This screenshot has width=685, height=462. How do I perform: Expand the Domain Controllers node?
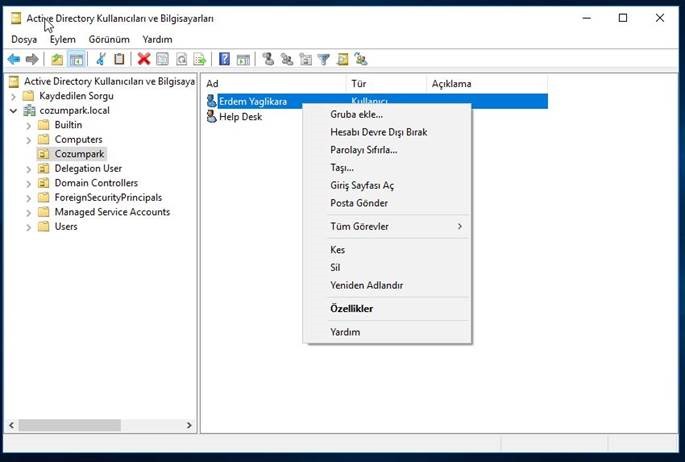pos(28,183)
